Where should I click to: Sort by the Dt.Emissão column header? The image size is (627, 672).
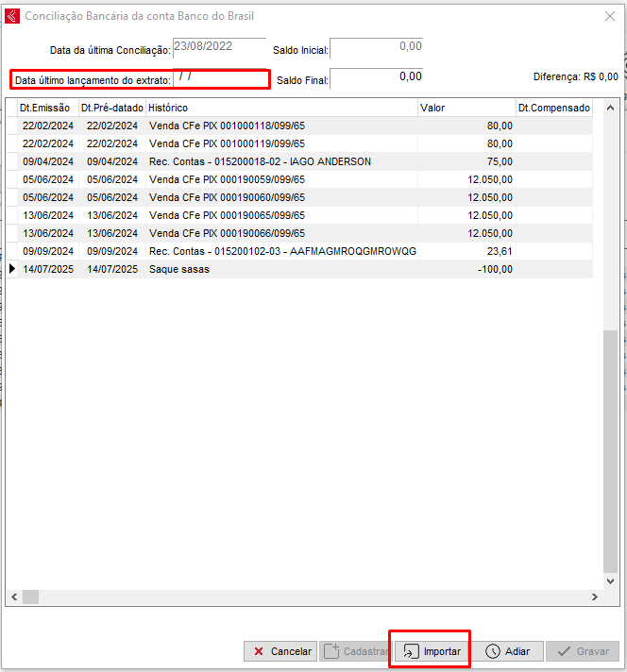[x=47, y=109]
